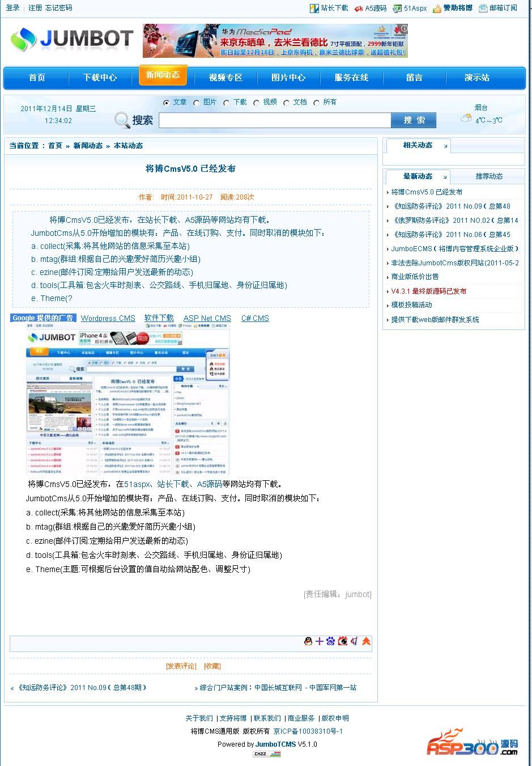
Task: Open sidebar item 商业版低价出售
Action: point(415,277)
